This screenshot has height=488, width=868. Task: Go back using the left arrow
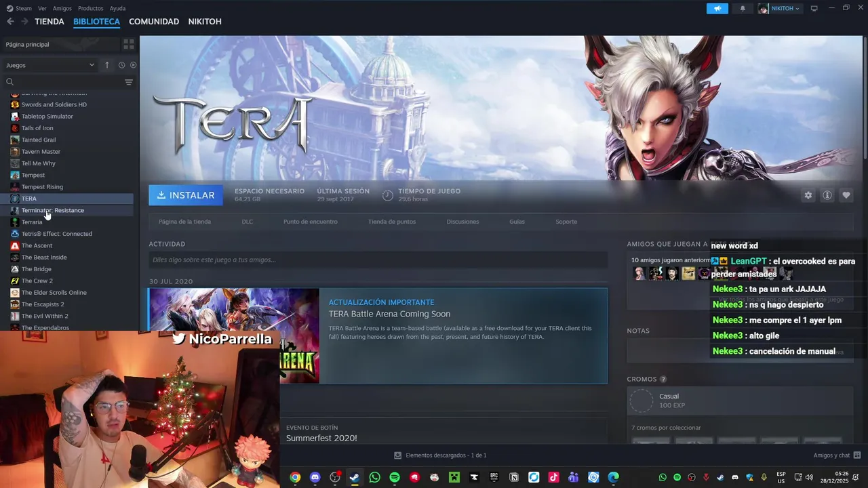[x=10, y=22]
